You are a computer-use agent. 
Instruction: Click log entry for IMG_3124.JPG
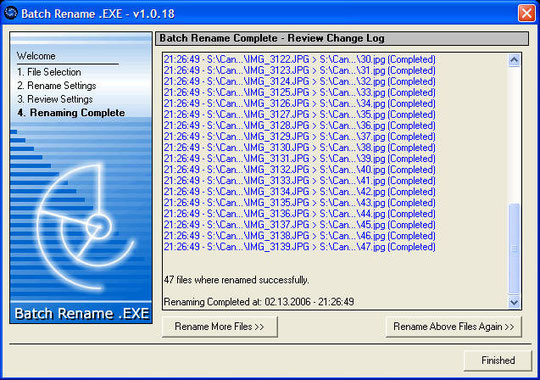[x=300, y=81]
